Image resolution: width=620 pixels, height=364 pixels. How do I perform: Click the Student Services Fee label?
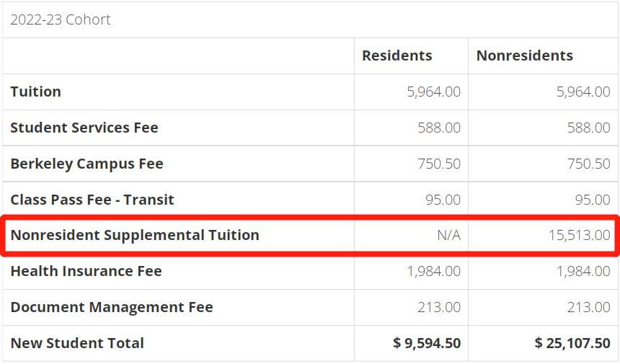[84, 128]
